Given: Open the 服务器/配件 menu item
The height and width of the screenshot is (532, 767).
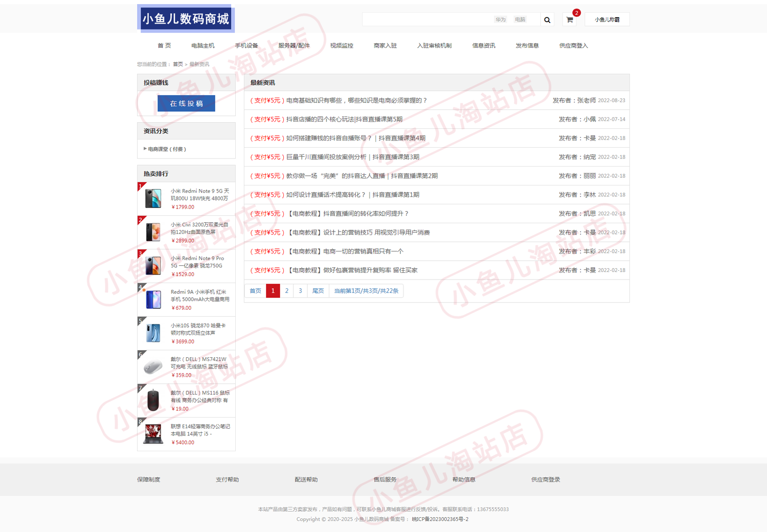Looking at the screenshot, I should coord(294,45).
